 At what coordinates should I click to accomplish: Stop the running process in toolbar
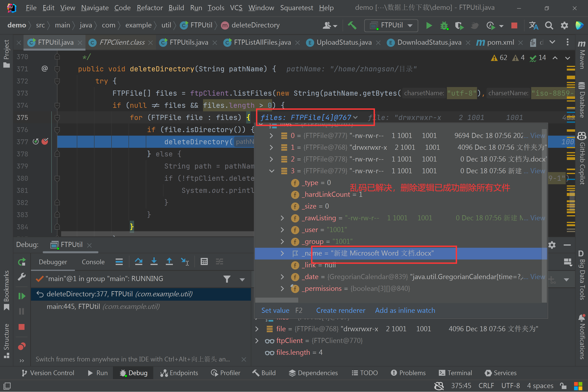514,25
